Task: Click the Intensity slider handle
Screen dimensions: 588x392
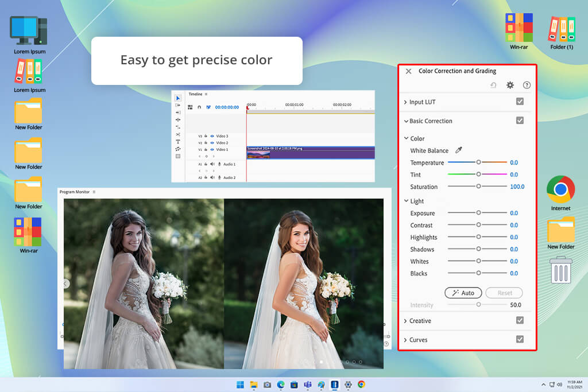Action: pos(478,304)
